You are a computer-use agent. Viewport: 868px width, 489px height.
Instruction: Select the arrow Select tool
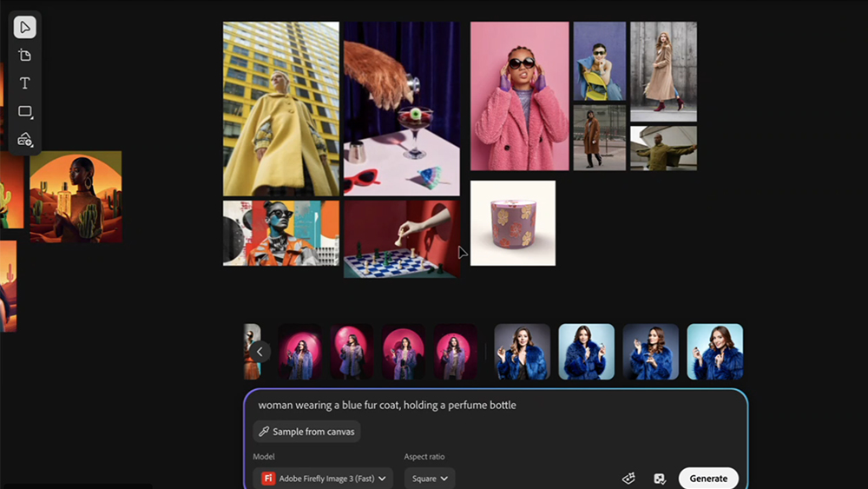click(x=25, y=27)
